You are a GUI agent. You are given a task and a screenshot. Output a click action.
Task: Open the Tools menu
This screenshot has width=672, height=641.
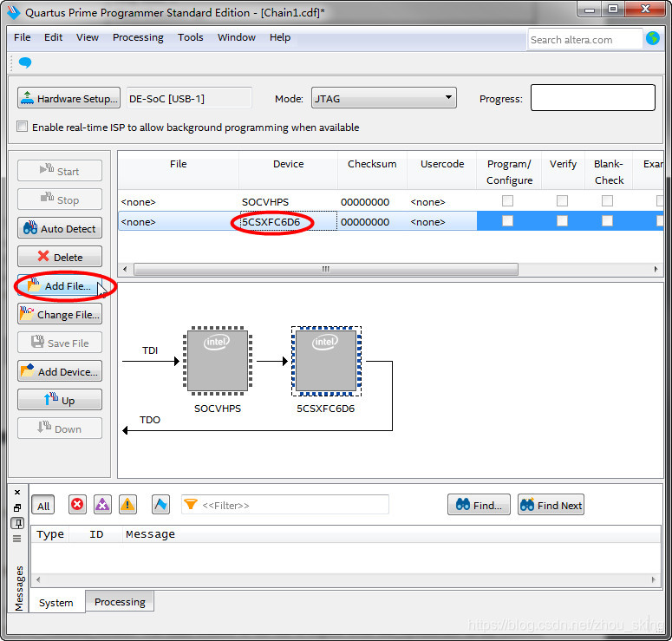point(190,37)
